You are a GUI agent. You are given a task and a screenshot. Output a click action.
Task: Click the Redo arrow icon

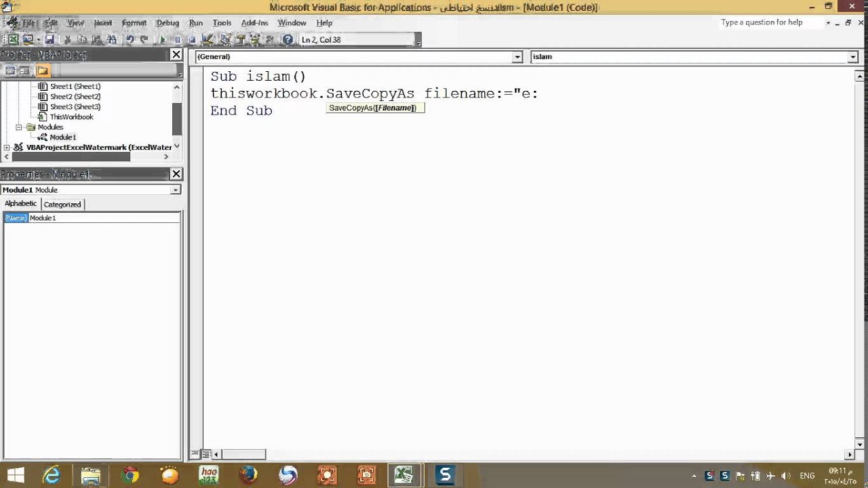tap(144, 39)
